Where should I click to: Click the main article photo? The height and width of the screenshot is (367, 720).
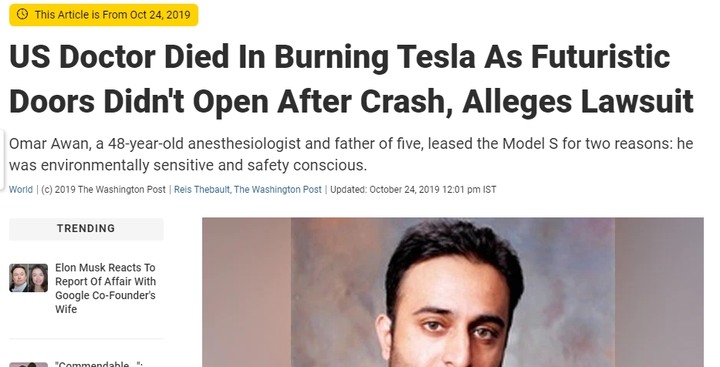tap(453, 292)
